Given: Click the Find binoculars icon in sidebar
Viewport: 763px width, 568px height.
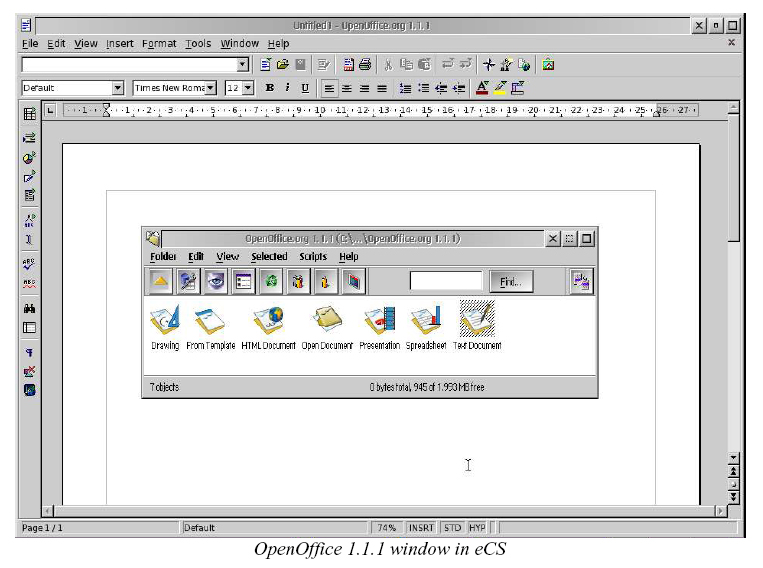Looking at the screenshot, I should tap(30, 308).
